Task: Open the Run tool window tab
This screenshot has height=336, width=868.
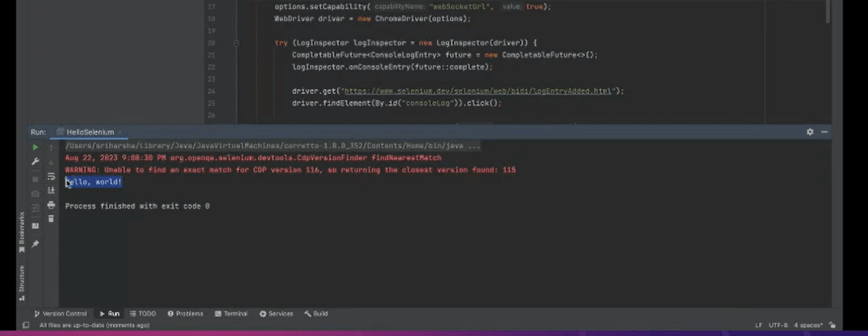Action: [x=109, y=313]
